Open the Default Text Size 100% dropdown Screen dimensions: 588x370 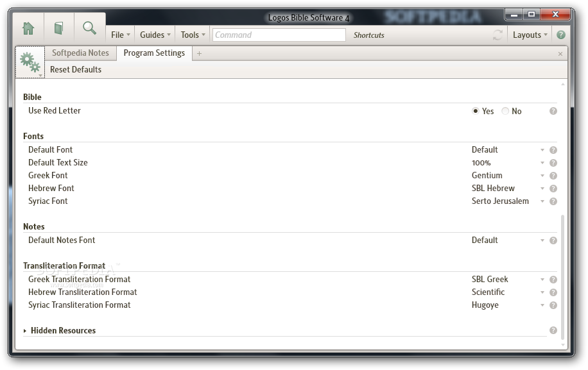pos(508,163)
